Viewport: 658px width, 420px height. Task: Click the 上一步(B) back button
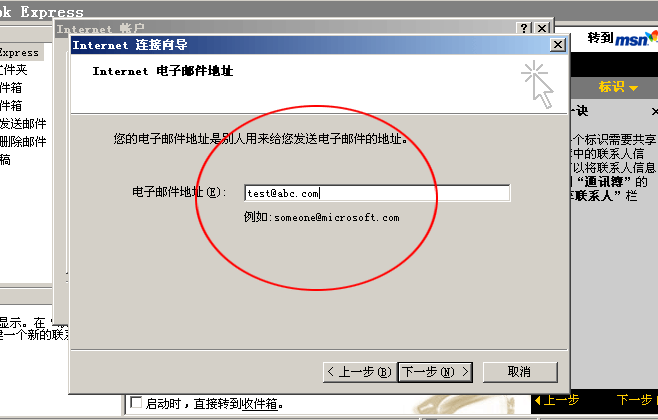point(360,372)
